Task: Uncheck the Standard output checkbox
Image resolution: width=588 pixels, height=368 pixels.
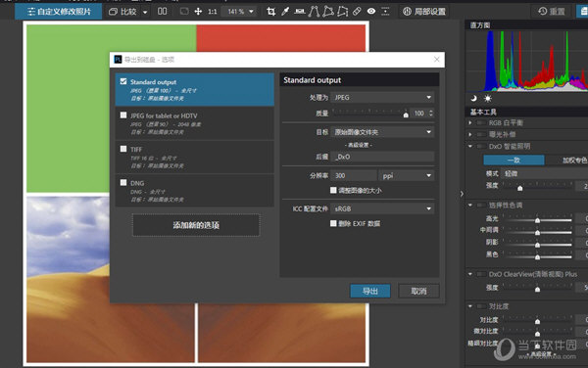Action: pos(123,81)
